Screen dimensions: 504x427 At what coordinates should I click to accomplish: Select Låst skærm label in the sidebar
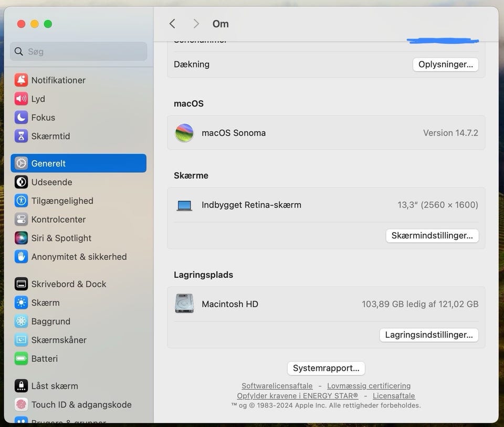(55, 386)
